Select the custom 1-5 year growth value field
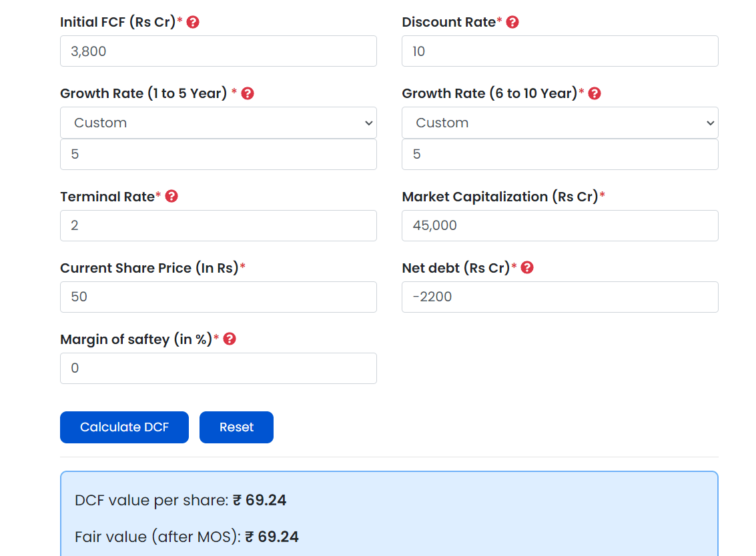756x556 pixels. [218, 155]
